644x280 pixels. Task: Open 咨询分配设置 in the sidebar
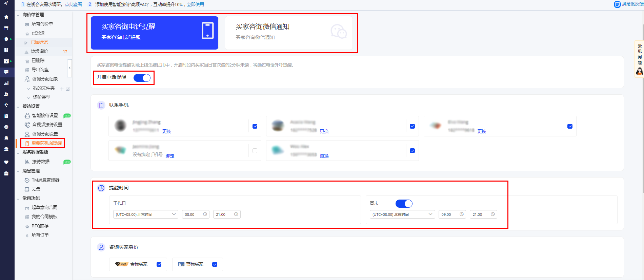point(45,134)
